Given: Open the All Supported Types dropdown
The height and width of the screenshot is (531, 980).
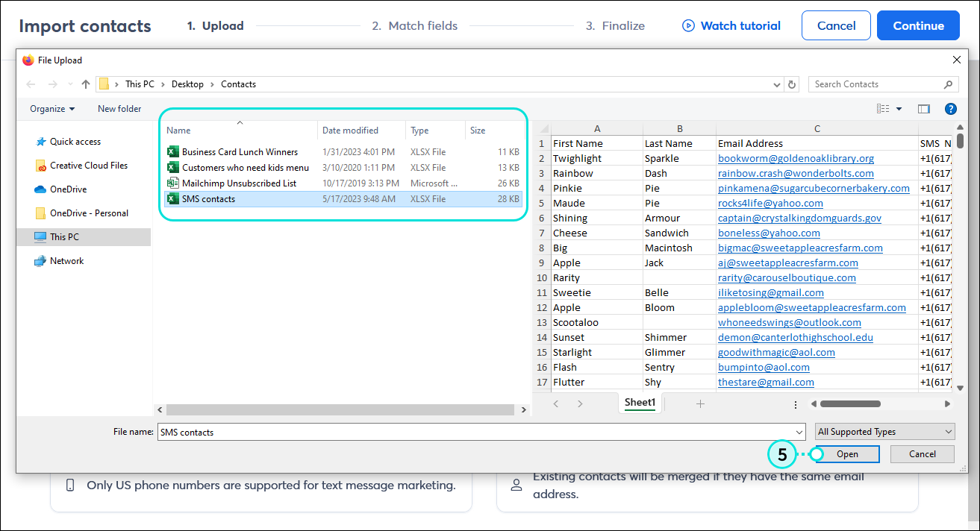Looking at the screenshot, I should [x=884, y=432].
